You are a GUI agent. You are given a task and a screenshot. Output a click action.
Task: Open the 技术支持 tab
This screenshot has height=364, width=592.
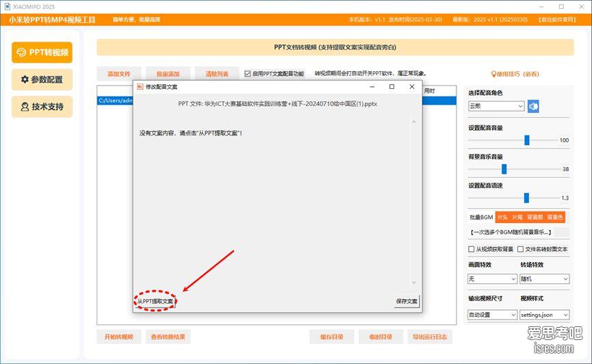pos(42,107)
